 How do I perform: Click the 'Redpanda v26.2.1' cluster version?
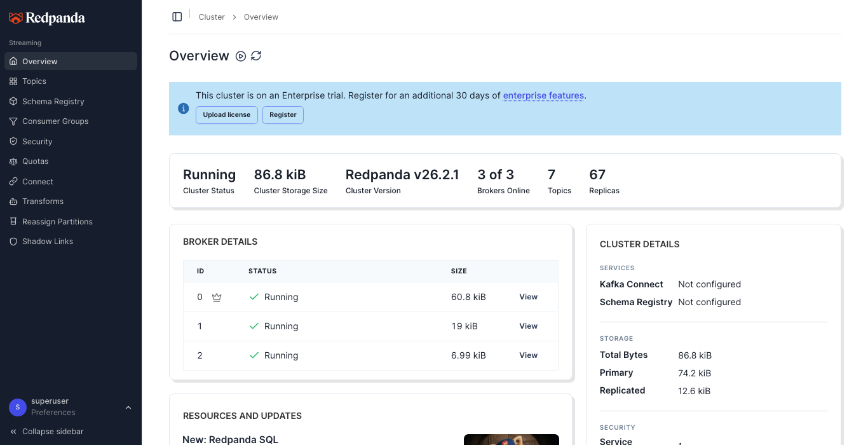tap(402, 175)
